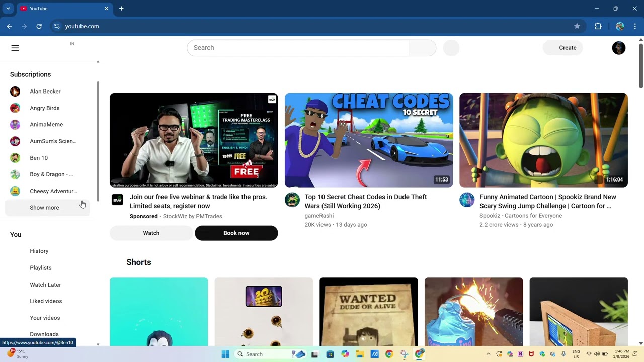Open the account avatar menu on YouTube

619,48
